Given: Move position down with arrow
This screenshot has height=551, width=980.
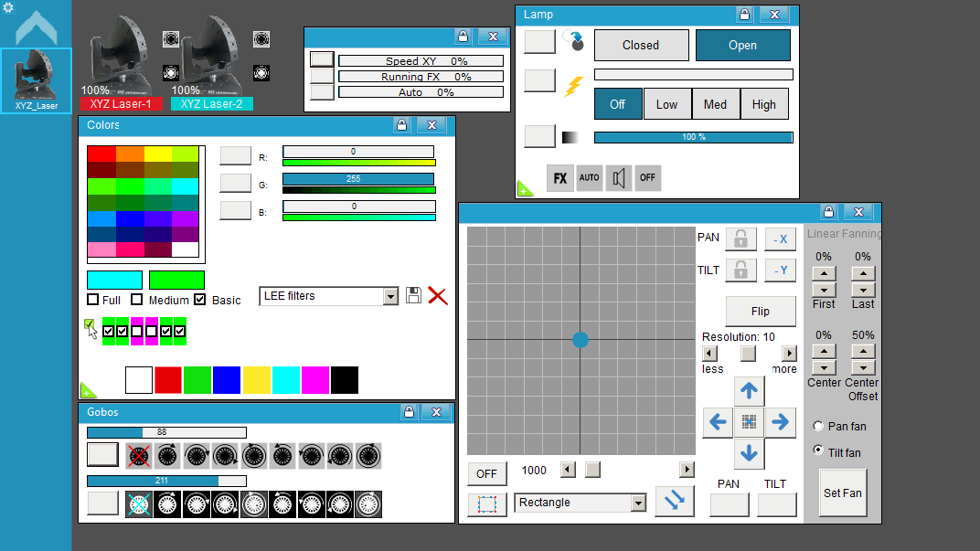Looking at the screenshot, I should [x=749, y=453].
